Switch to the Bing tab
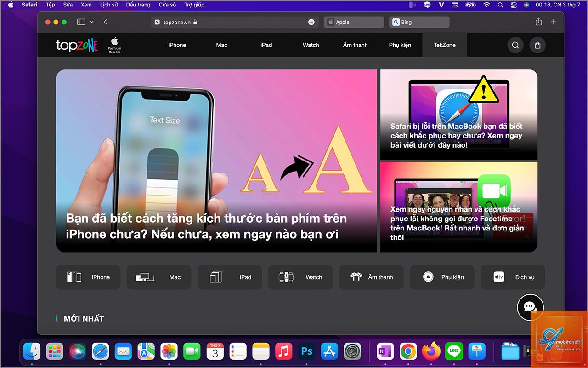The height and width of the screenshot is (368, 588). 419,22
